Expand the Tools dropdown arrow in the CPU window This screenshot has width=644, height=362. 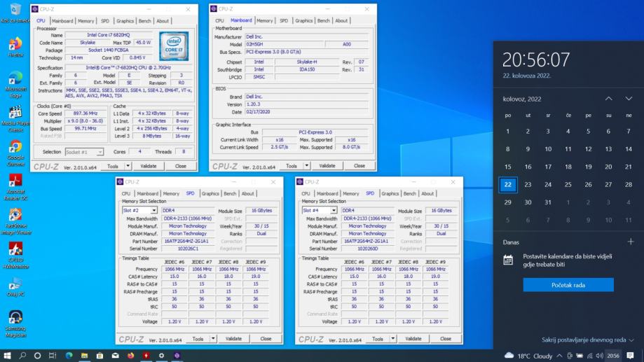pyautogui.click(x=128, y=166)
